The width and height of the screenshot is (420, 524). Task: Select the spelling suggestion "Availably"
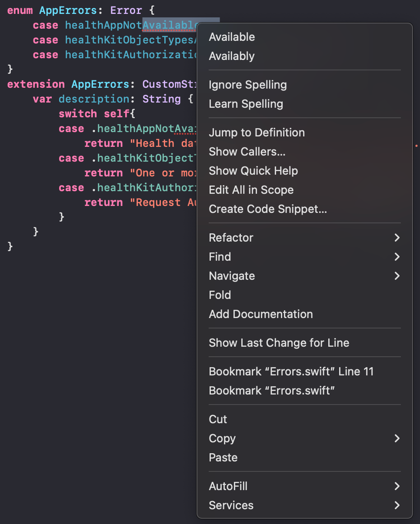(231, 56)
